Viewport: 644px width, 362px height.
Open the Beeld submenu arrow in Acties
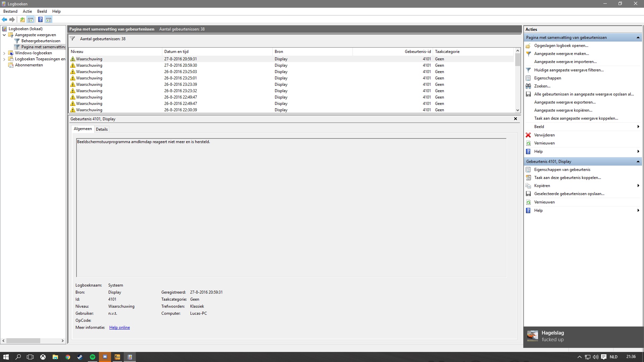point(638,127)
